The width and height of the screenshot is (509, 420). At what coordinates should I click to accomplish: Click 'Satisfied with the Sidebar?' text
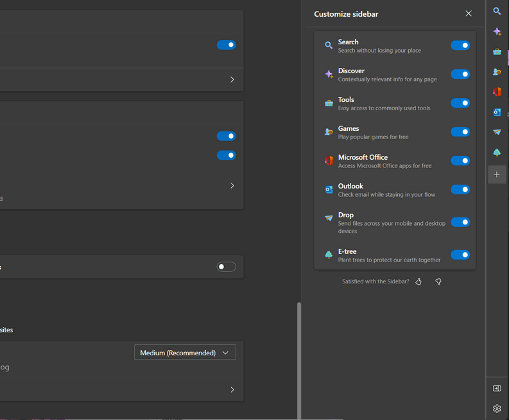click(375, 281)
